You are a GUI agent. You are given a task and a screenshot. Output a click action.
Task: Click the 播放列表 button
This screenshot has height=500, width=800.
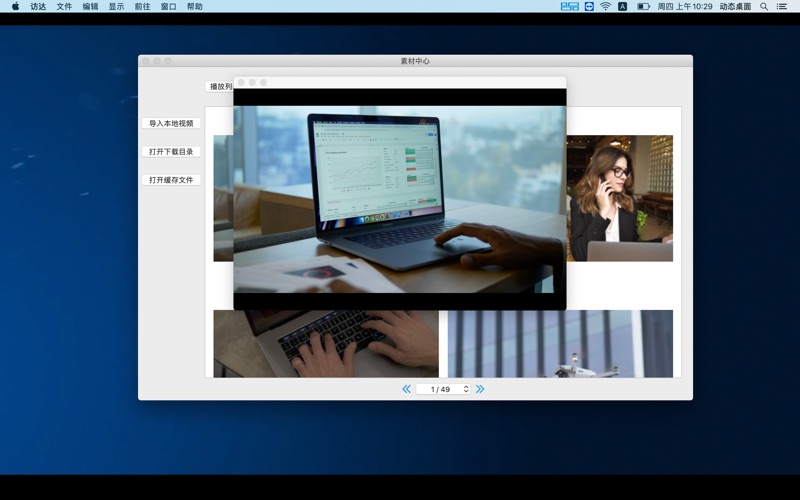tap(219, 87)
